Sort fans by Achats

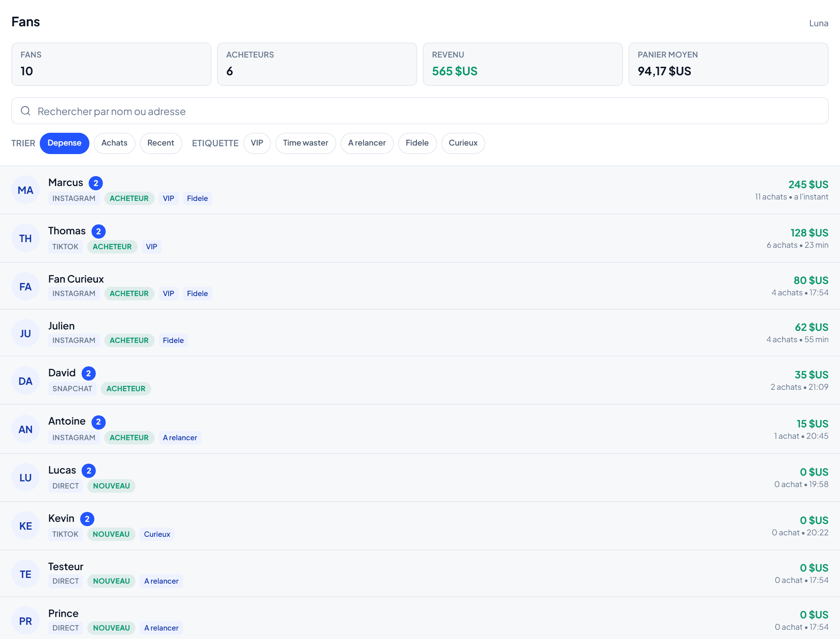115,143
